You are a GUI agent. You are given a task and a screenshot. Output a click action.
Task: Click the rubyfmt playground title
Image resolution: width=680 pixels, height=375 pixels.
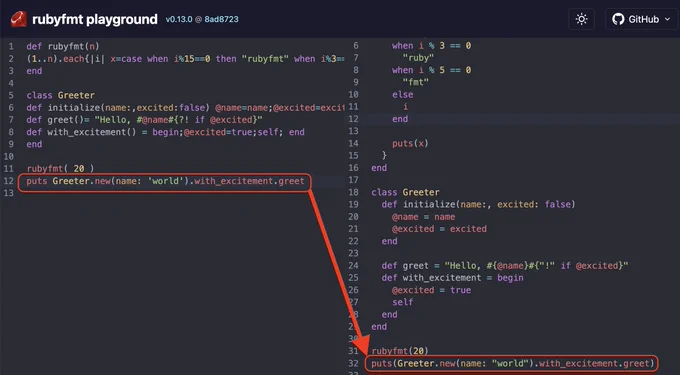tap(95, 19)
